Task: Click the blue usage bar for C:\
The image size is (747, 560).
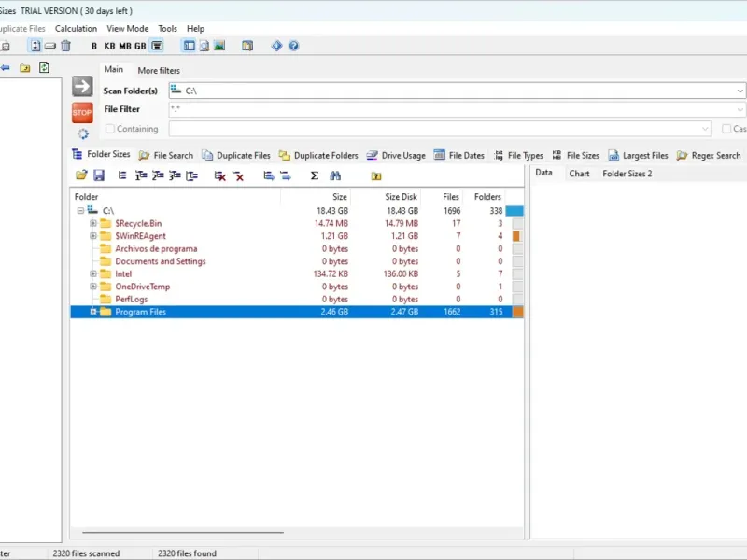Action: (514, 211)
